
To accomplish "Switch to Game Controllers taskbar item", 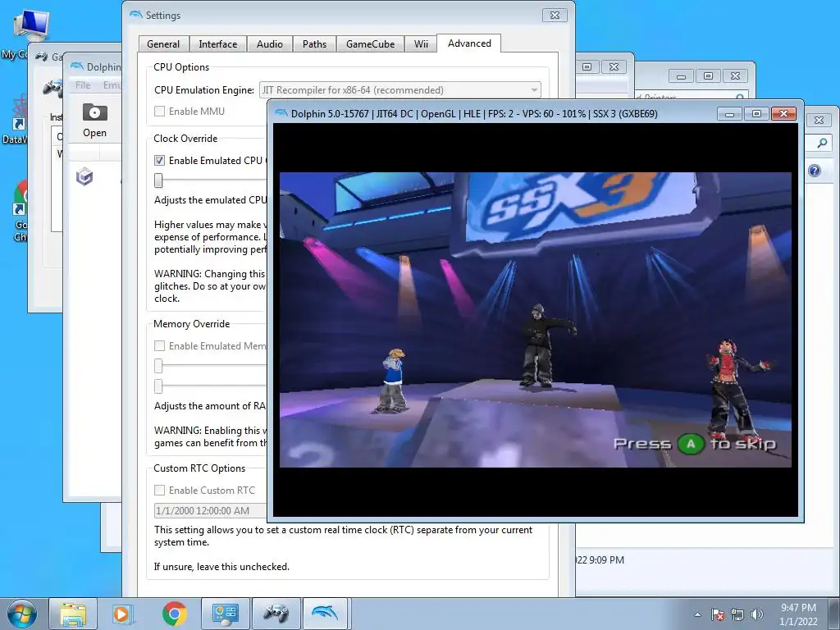I will click(276, 614).
